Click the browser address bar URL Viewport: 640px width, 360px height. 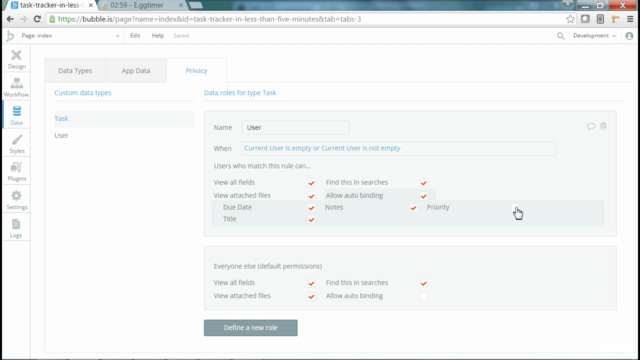(209, 19)
